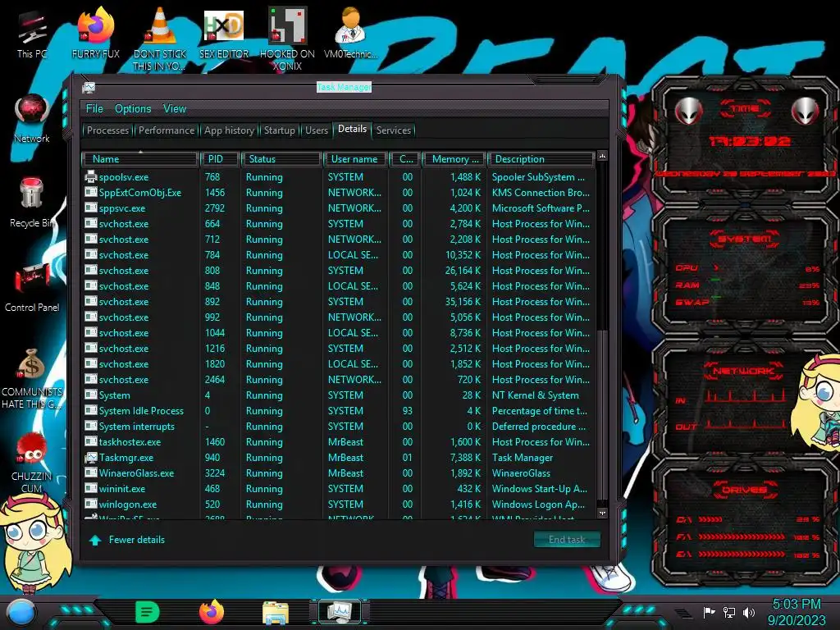Click the Fewer details up-arrow icon
The width and height of the screenshot is (840, 630).
[95, 540]
